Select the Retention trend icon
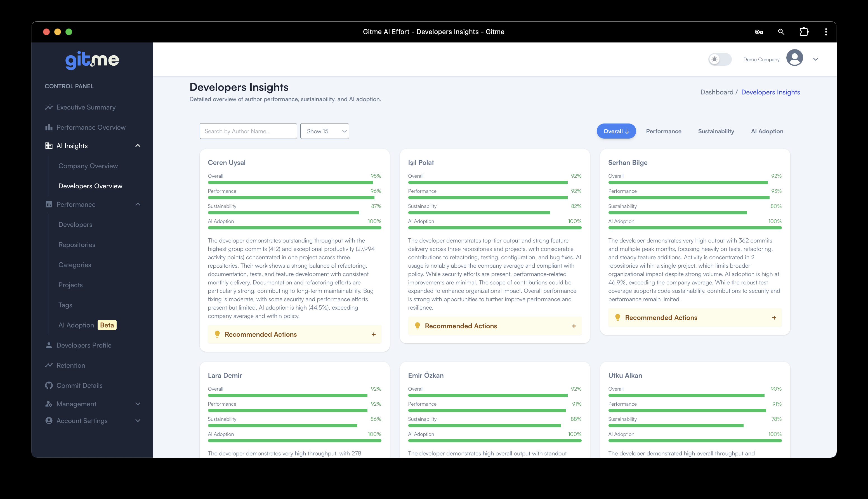 click(x=49, y=365)
